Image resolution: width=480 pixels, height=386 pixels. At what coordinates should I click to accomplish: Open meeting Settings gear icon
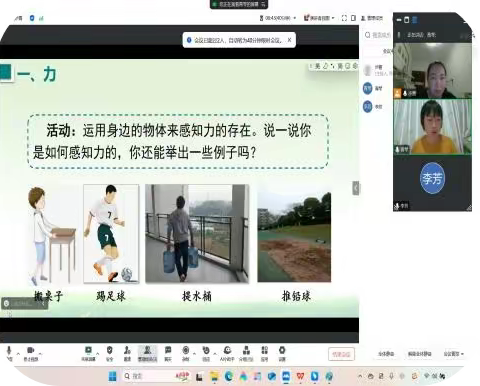[x=282, y=350]
